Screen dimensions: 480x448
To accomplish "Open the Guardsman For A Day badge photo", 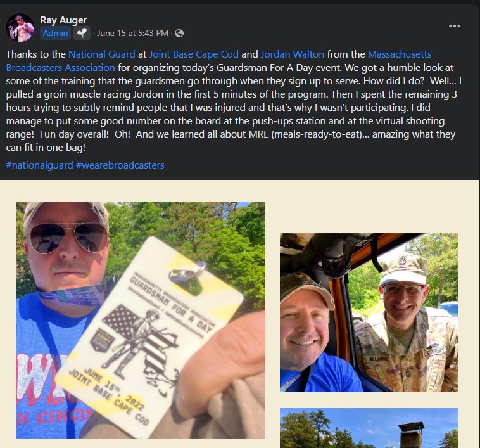I will 141,320.
